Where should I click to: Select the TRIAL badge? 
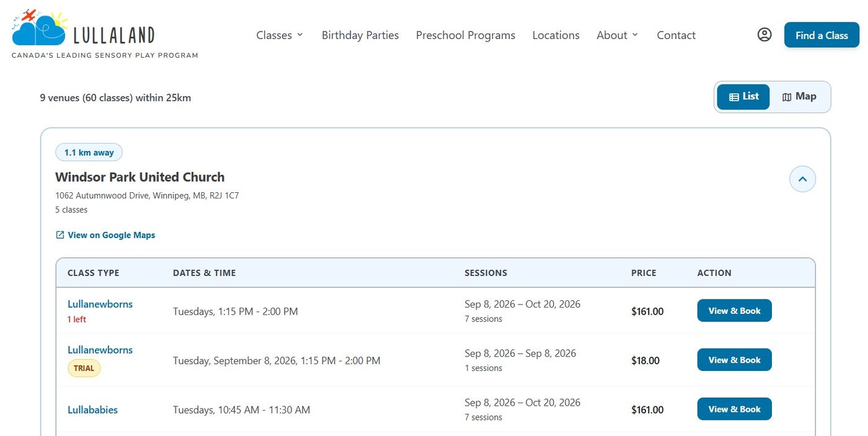pos(84,368)
